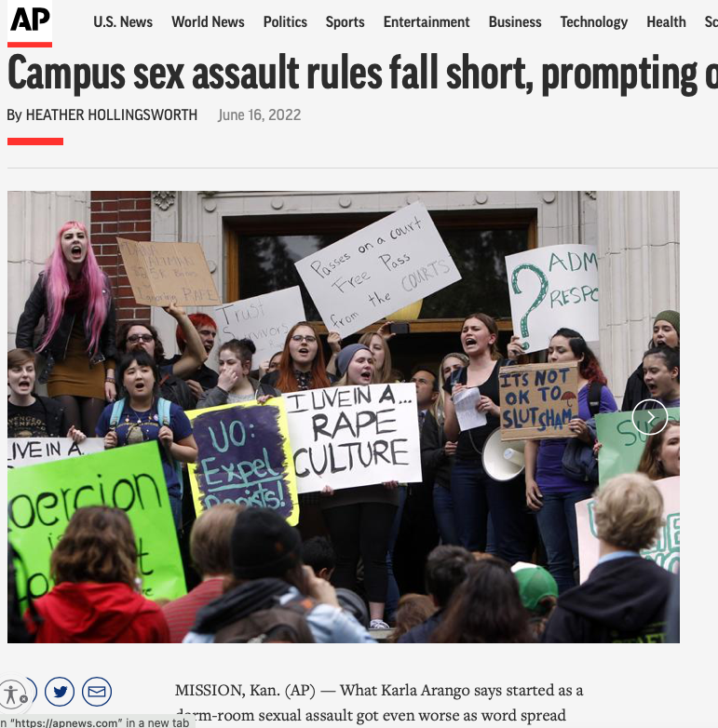Dismiss accessibility widget with small x
The width and height of the screenshot is (718, 728).
pos(23,699)
